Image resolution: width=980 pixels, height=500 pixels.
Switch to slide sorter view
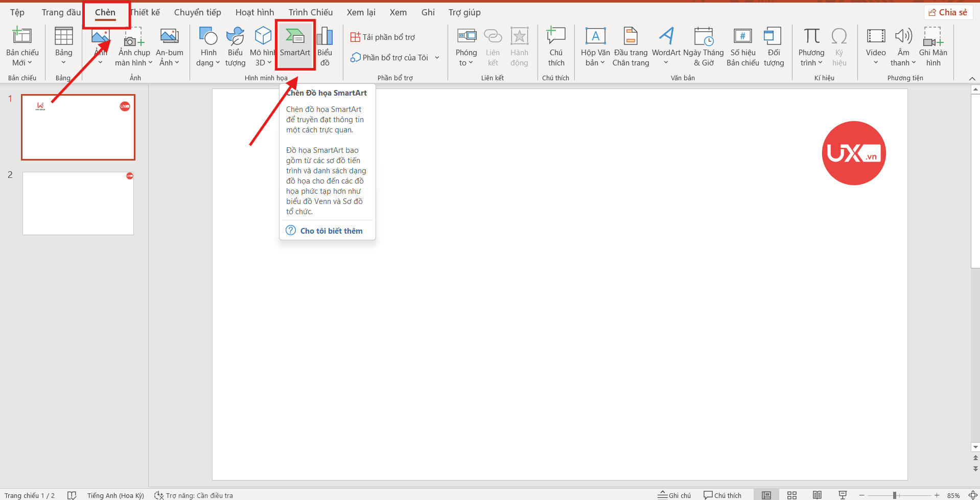coord(792,495)
